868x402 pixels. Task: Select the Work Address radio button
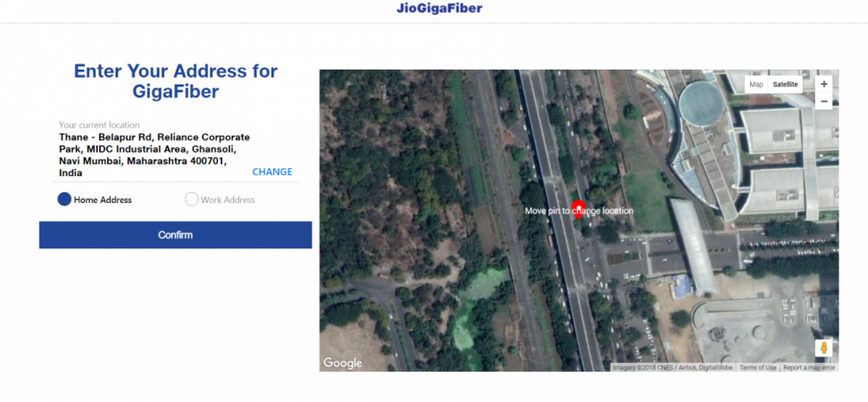(x=191, y=199)
